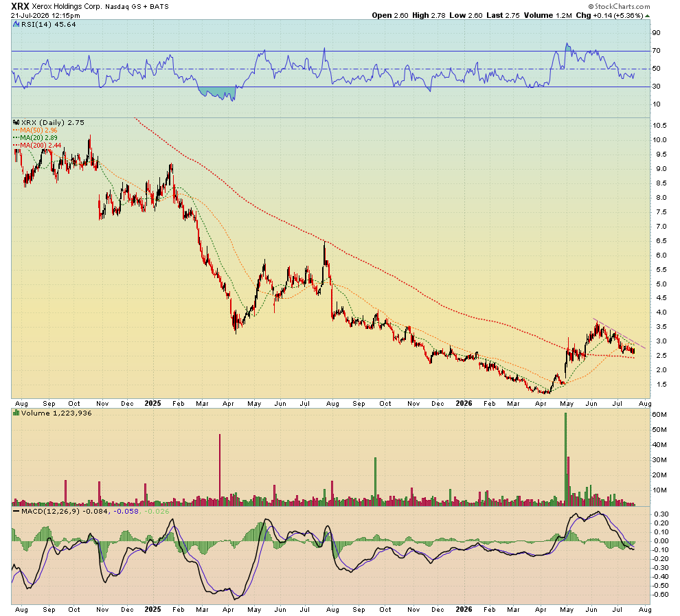Click the tall green volume bar before October 2025

(376, 481)
